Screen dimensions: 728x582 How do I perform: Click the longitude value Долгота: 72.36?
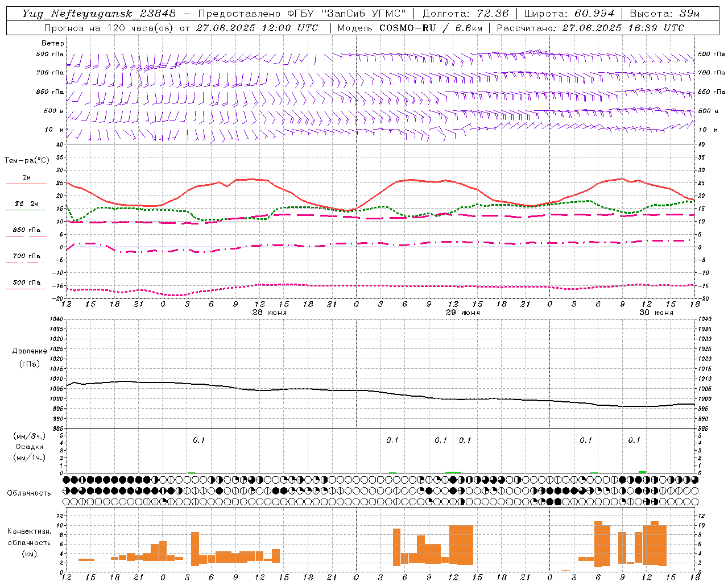click(x=465, y=14)
